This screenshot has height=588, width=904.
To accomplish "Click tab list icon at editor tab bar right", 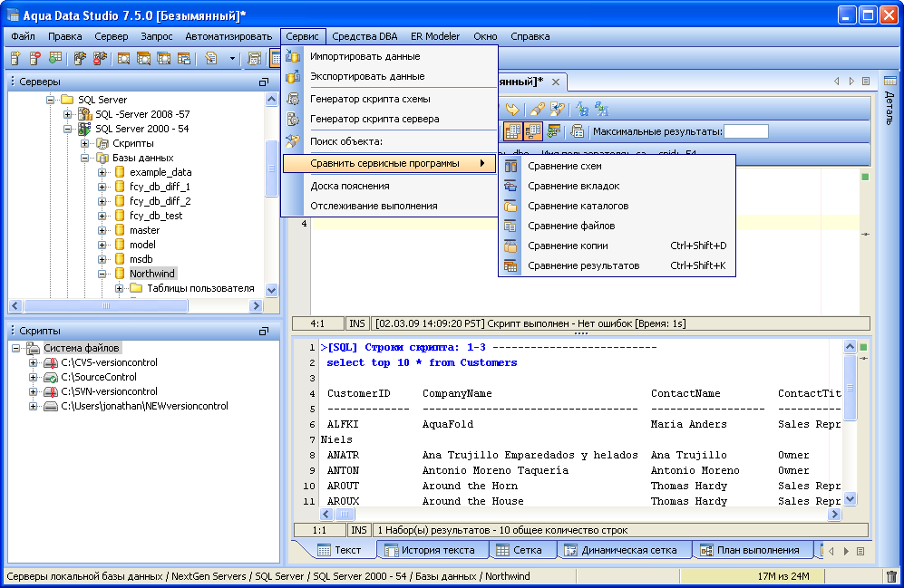I will 866,82.
